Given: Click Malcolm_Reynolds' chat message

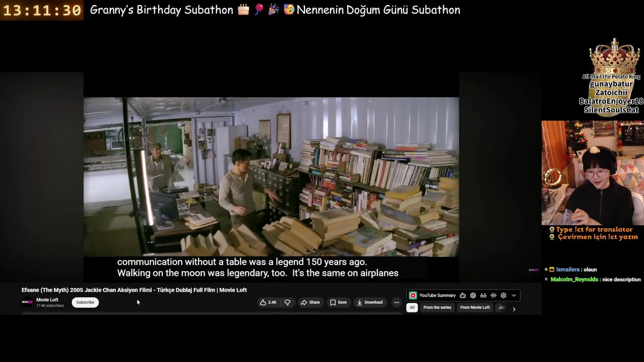Looking at the screenshot, I should pos(593,280).
